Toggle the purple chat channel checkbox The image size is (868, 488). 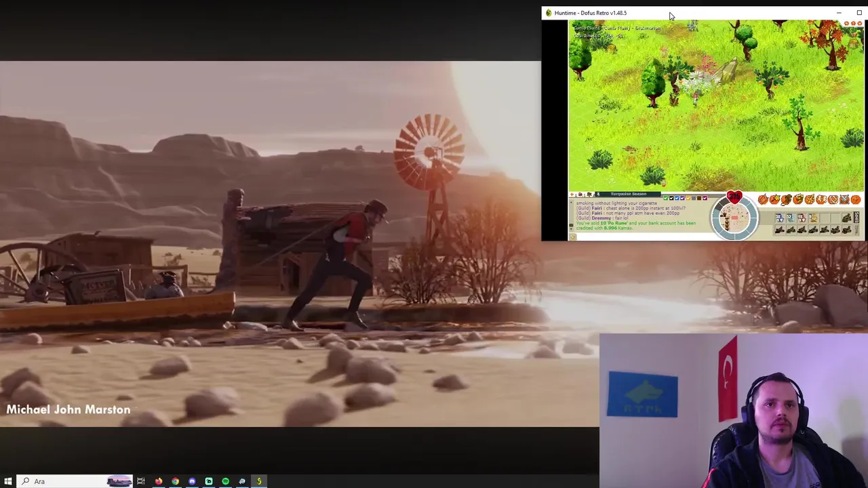click(x=682, y=198)
